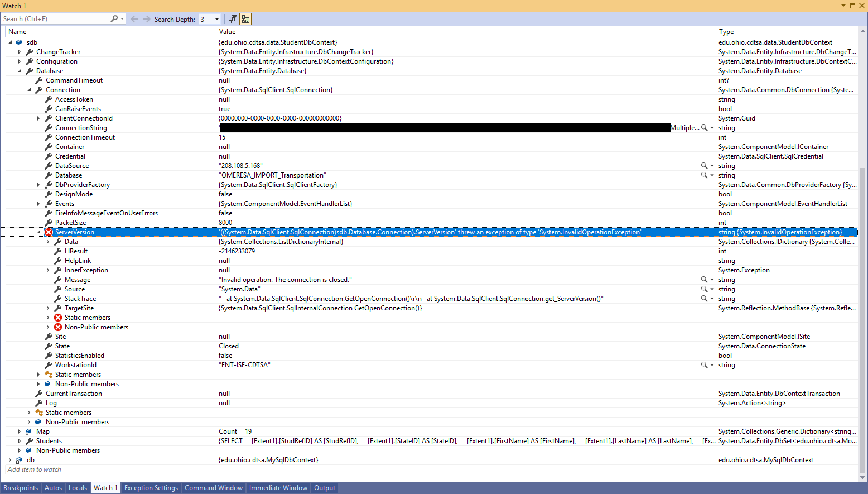Open the Exception Settings tab
This screenshot has height=494, width=868.
coord(151,488)
